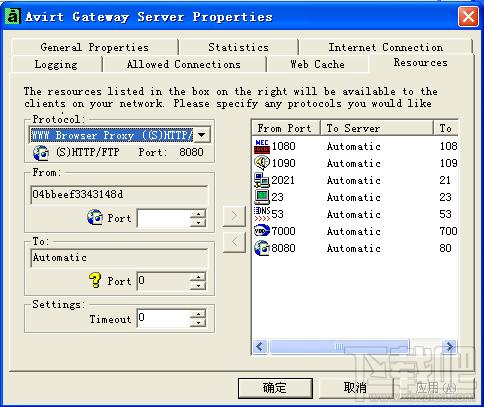Click the To server Automatic field
Image resolution: width=484 pixels, height=407 pixels.
119,258
